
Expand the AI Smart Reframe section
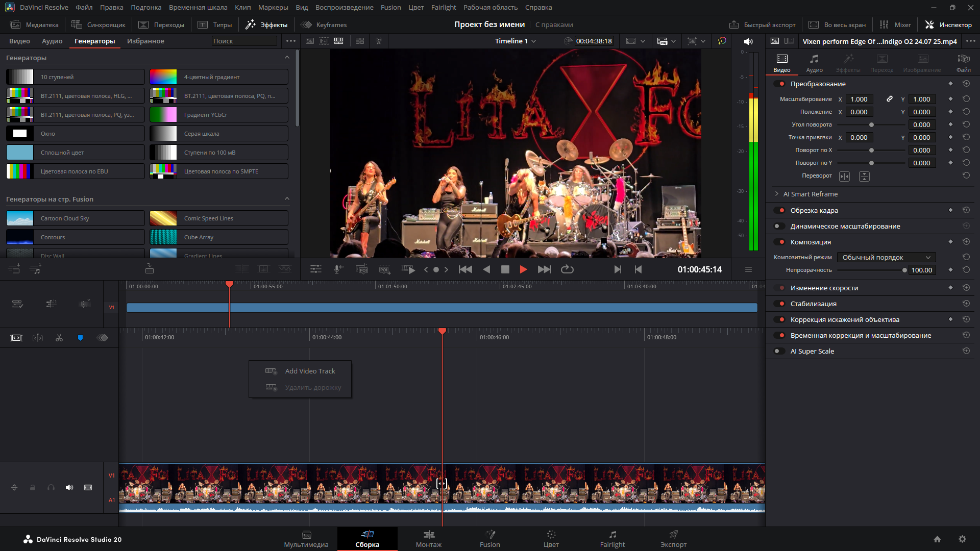pos(777,194)
